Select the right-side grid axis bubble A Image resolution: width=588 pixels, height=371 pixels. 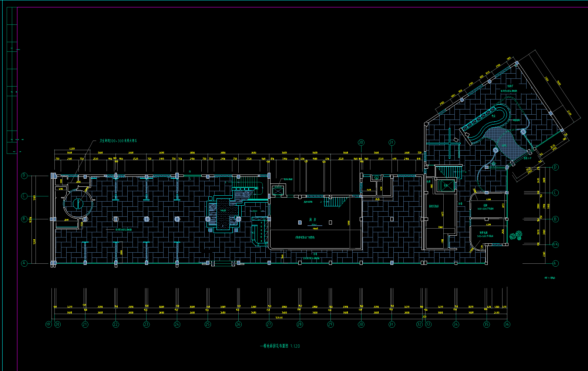[555, 263]
